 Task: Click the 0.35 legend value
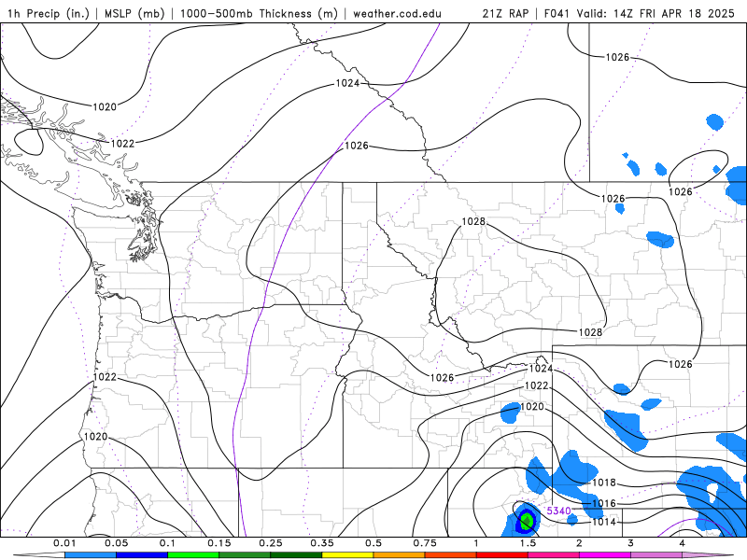(x=322, y=543)
